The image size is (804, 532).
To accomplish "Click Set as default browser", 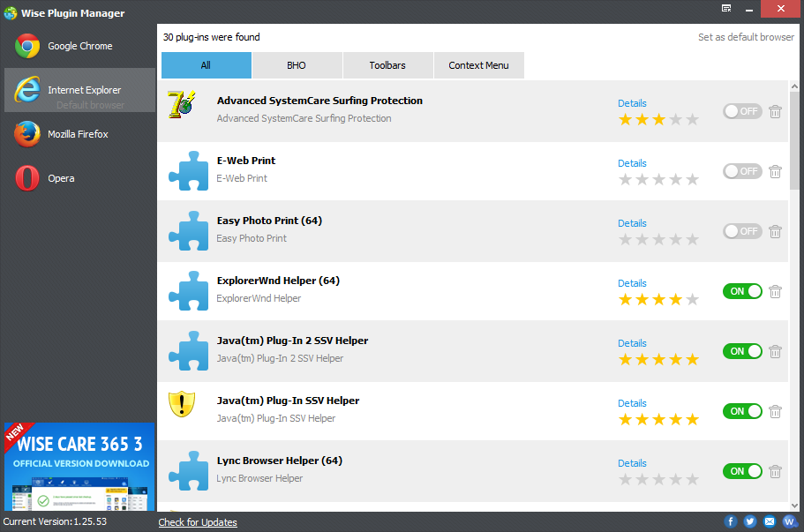I will click(746, 37).
